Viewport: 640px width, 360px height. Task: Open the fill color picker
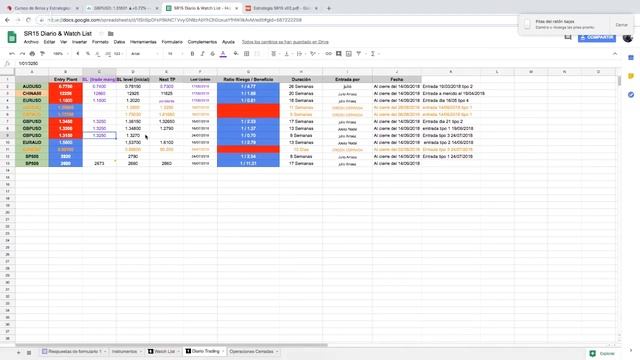[x=236, y=54]
